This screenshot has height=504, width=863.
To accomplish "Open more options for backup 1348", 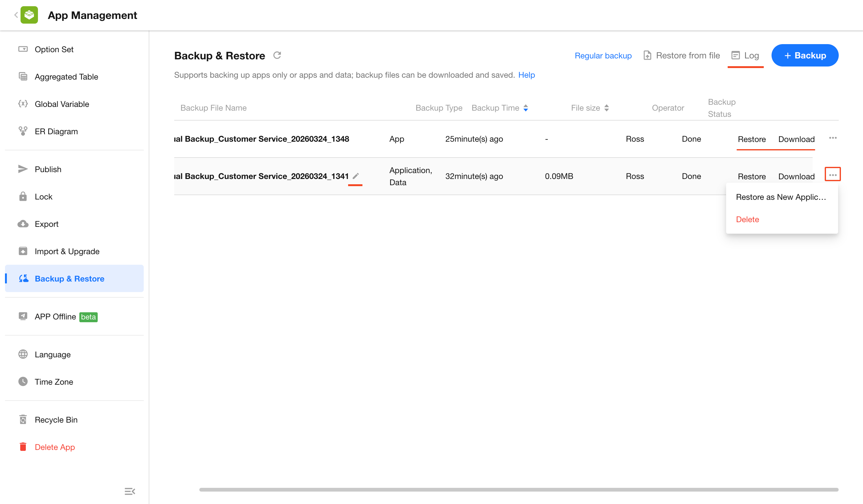I will coord(833,138).
